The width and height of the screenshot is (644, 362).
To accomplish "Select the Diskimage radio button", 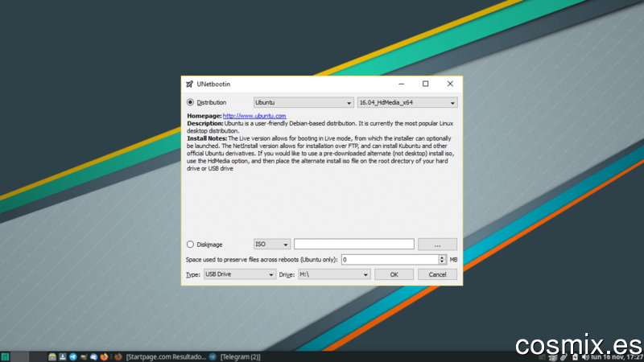I will (190, 245).
